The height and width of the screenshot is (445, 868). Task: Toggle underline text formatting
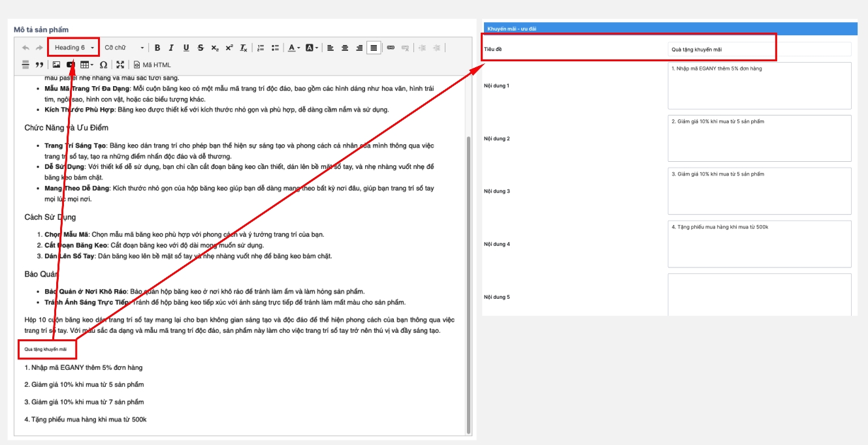coord(186,48)
